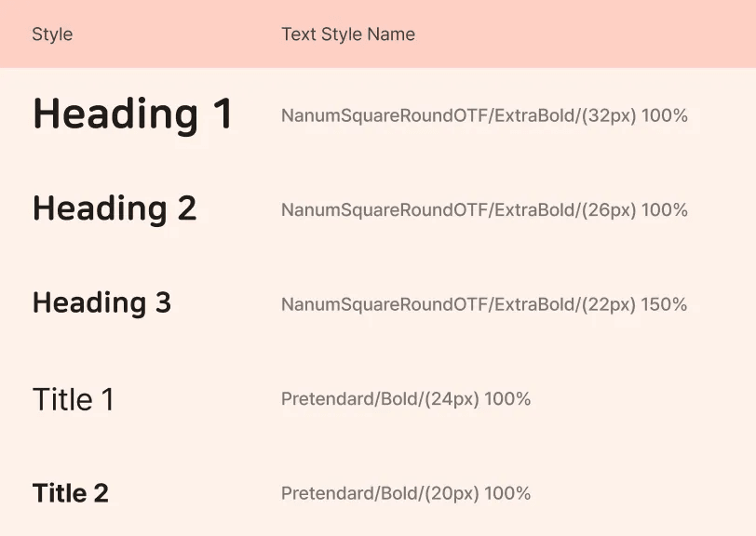This screenshot has height=536, width=756.
Task: Click the pink table header bar
Action: [559, 34]
